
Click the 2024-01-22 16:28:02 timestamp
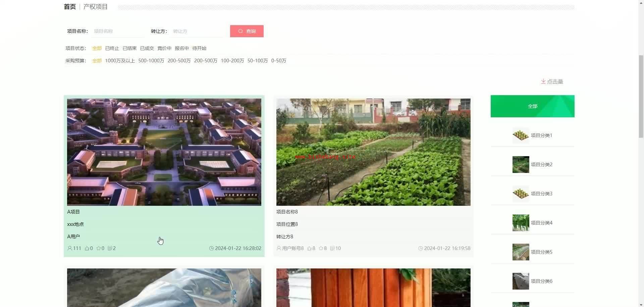pyautogui.click(x=238, y=248)
